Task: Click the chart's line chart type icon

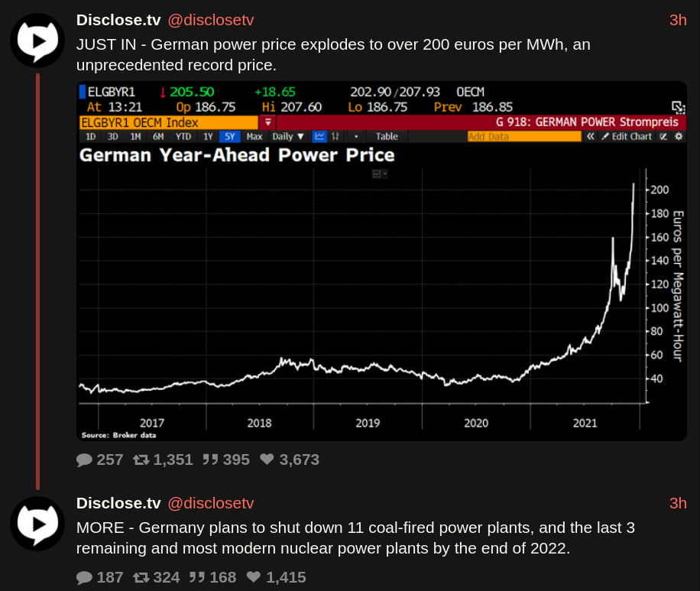Action: [x=319, y=137]
